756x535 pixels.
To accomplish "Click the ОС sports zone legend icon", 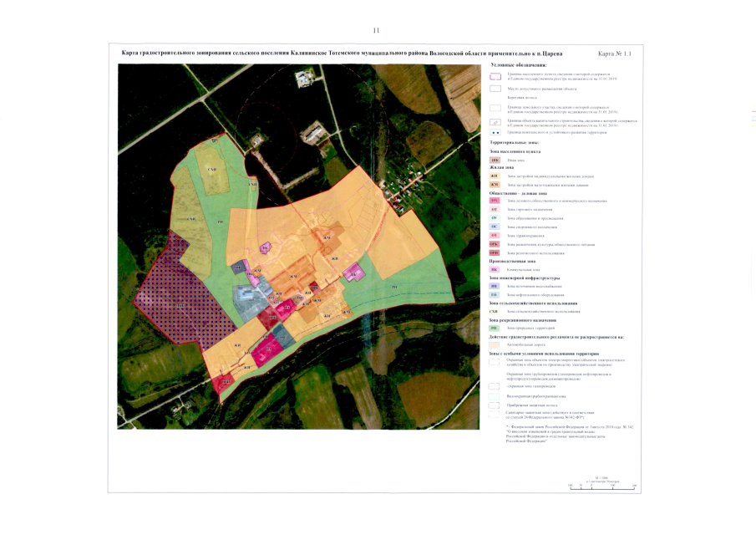I will 495,227.
